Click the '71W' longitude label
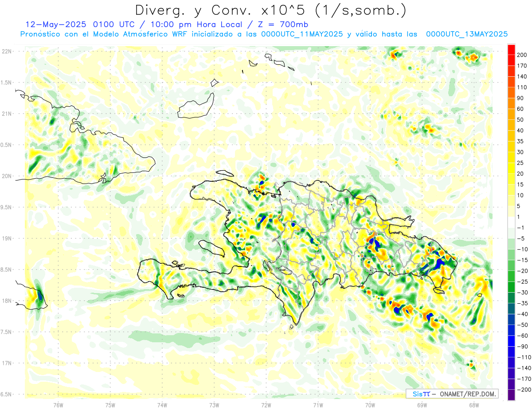Viewport: 532px width, 411px height. [318, 405]
